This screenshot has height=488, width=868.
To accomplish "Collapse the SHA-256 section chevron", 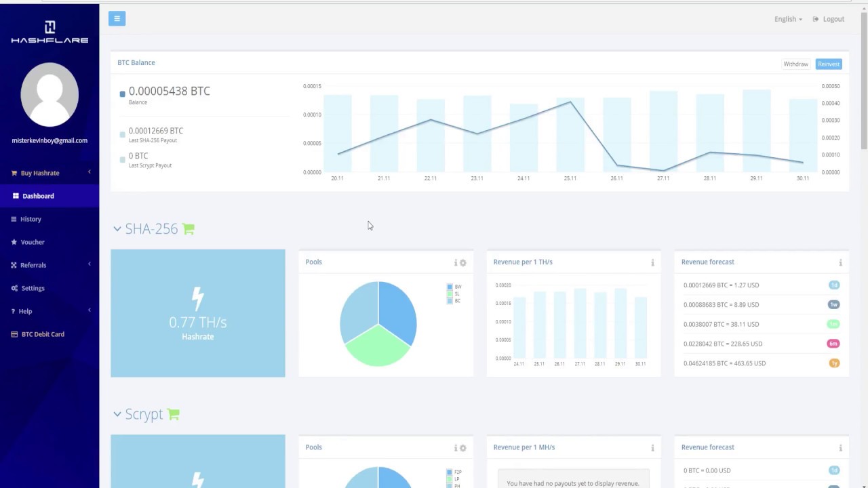I will coord(117,229).
